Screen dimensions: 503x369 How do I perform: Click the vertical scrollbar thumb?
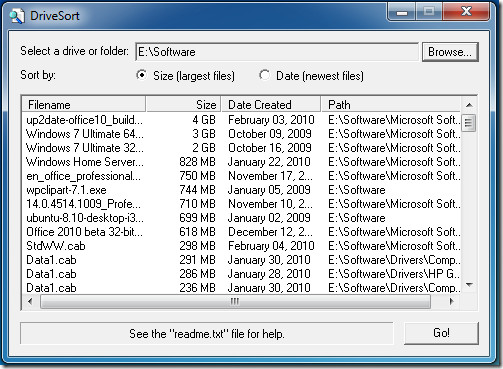click(469, 123)
